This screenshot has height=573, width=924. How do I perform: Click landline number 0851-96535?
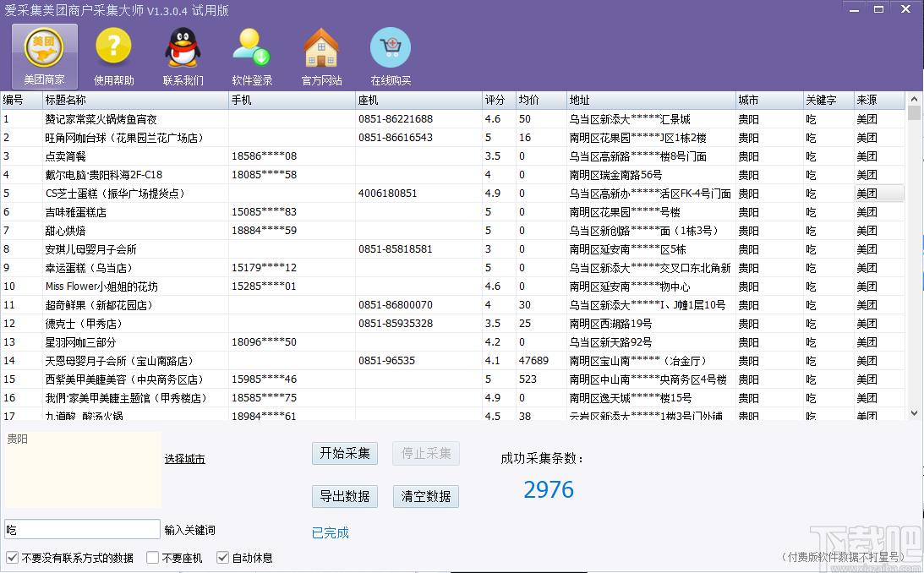(386, 360)
